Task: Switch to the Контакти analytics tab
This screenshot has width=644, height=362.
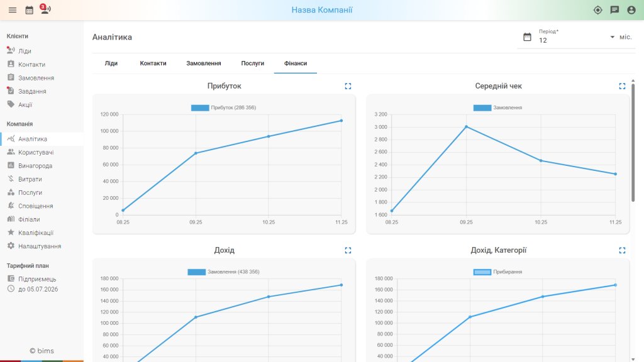Action: point(153,63)
